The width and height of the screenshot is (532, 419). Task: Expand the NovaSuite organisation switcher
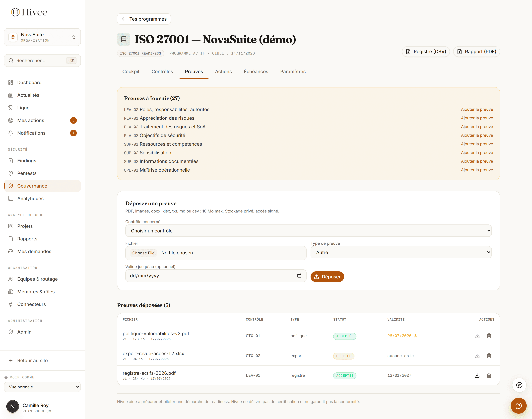(x=42, y=37)
